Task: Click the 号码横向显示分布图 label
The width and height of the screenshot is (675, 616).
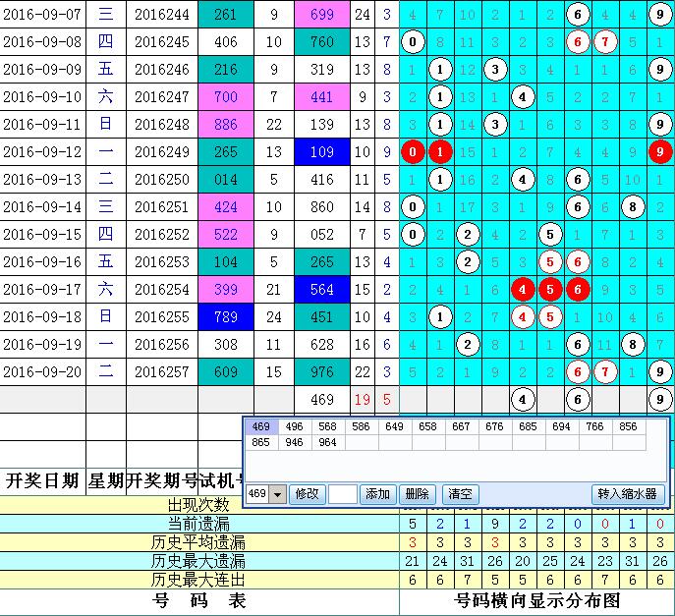Action: [x=537, y=600]
